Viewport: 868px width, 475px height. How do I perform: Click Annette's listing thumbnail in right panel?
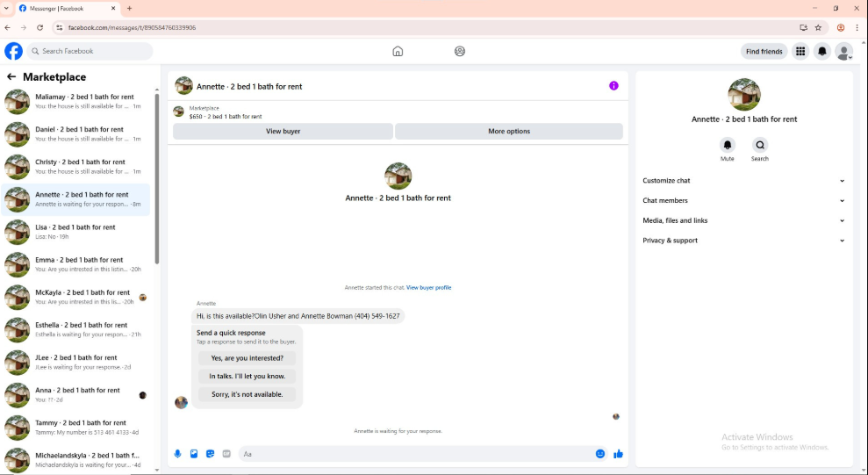click(744, 95)
